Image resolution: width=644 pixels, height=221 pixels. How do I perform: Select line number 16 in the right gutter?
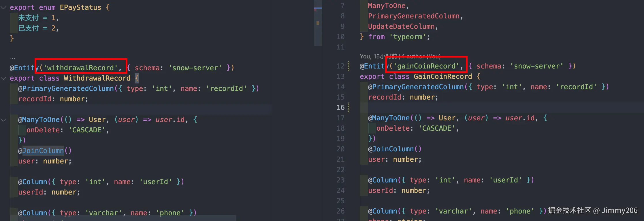point(340,108)
